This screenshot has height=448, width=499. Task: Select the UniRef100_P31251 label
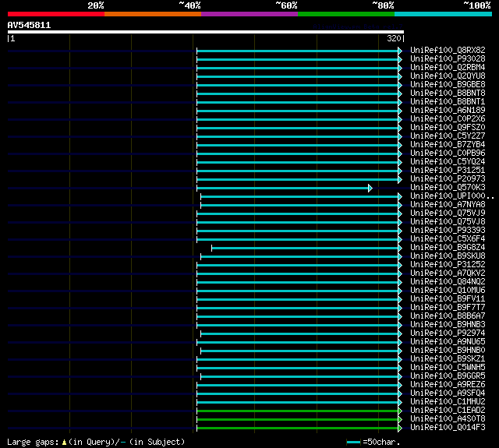point(448,171)
